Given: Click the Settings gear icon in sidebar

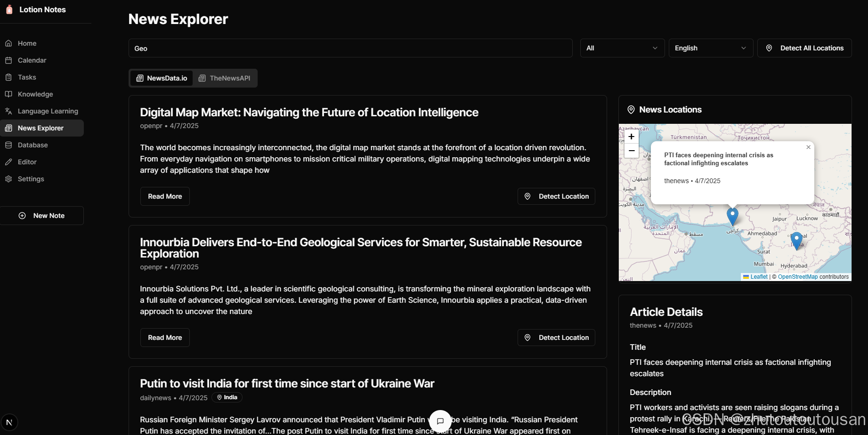Looking at the screenshot, I should [x=8, y=179].
